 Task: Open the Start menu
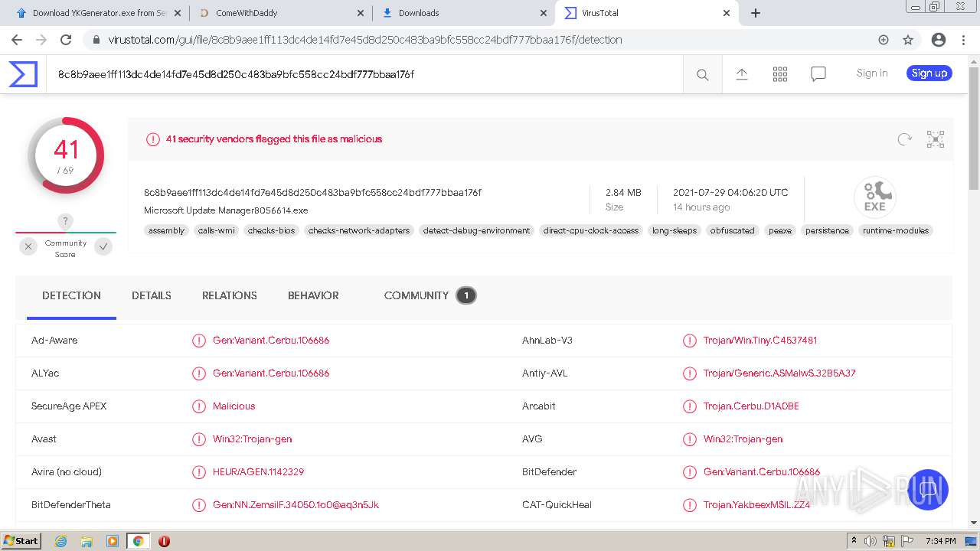pos(21,541)
